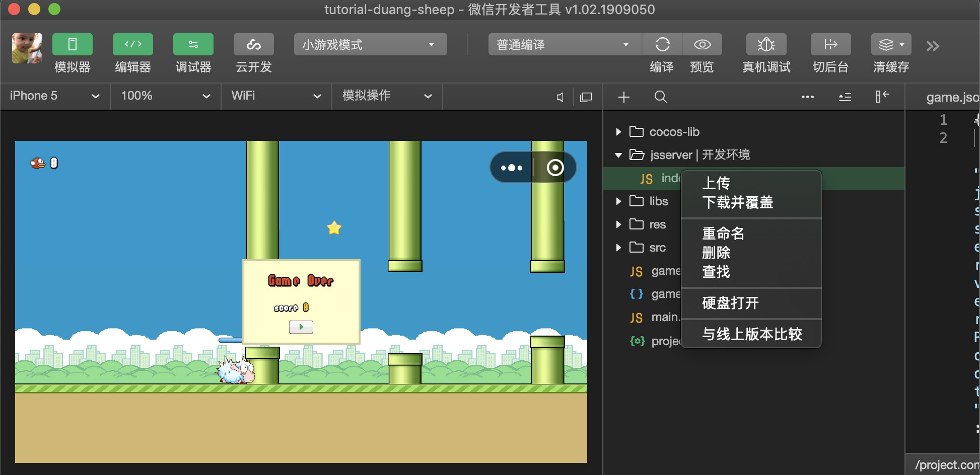Click the file tree sort/collapse icon

click(845, 97)
